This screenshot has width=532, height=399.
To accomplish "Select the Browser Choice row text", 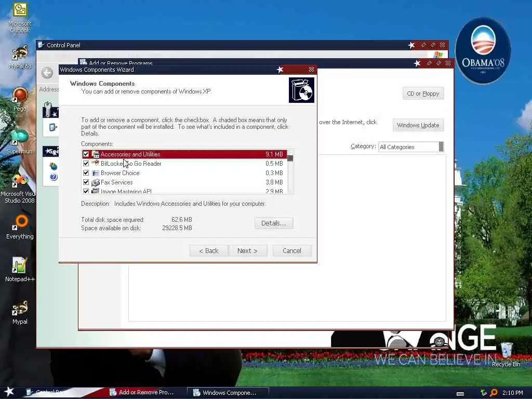I will [x=120, y=173].
